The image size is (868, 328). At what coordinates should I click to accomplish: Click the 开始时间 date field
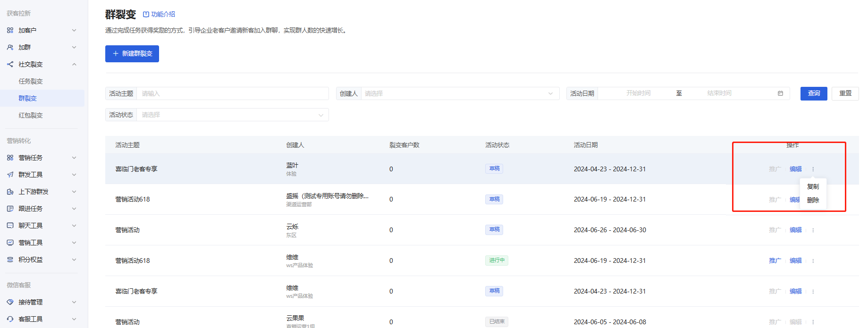[638, 93]
